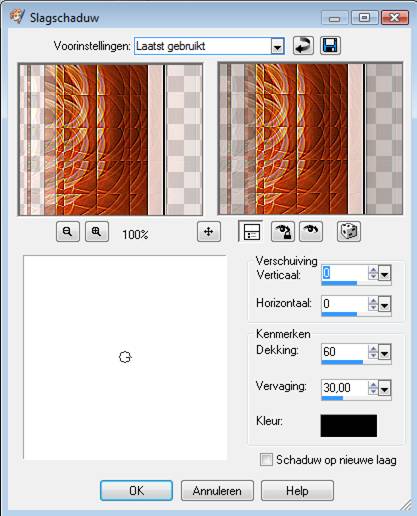Expand the Dekking value dropdown arrow
Screen dimensions: 417x516
[x=385, y=353]
